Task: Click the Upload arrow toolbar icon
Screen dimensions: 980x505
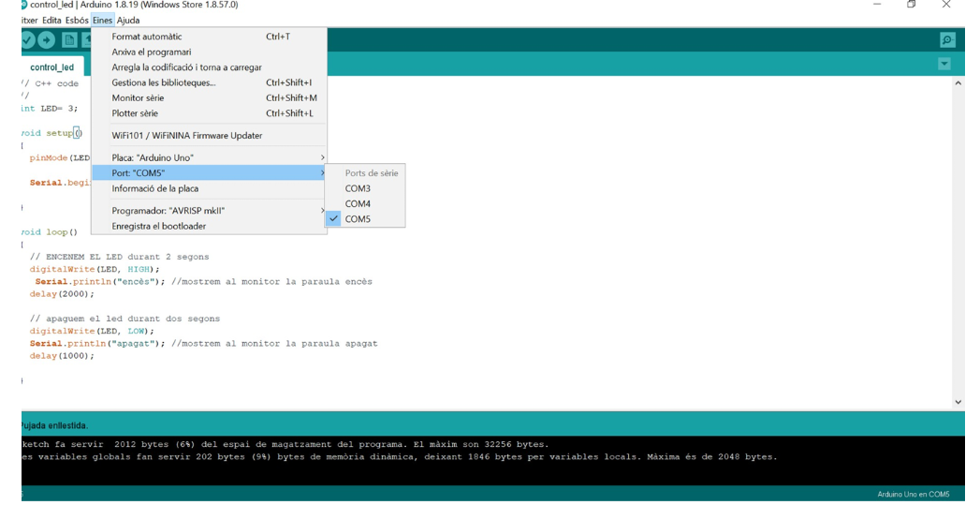Action: coord(47,40)
